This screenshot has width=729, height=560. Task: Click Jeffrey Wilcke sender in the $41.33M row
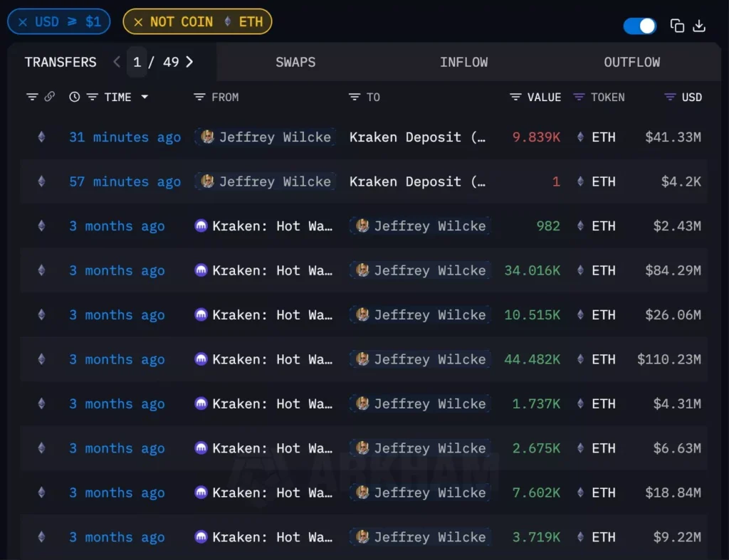(266, 137)
